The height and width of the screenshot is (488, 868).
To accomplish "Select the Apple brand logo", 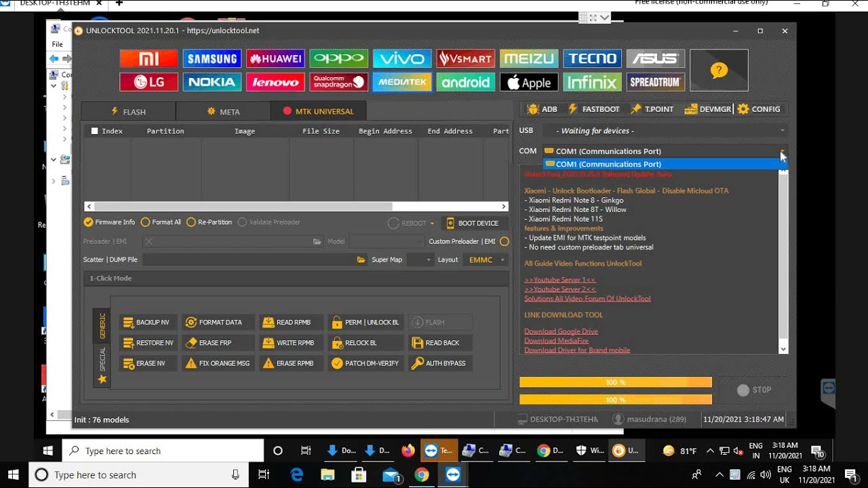I will coord(529,82).
